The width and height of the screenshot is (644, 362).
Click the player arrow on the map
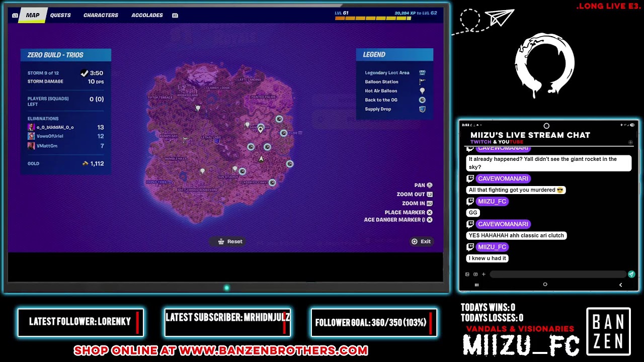pyautogui.click(x=261, y=159)
